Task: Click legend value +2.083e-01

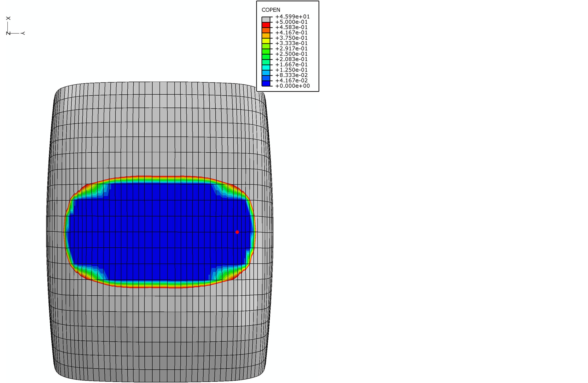Action: click(291, 59)
